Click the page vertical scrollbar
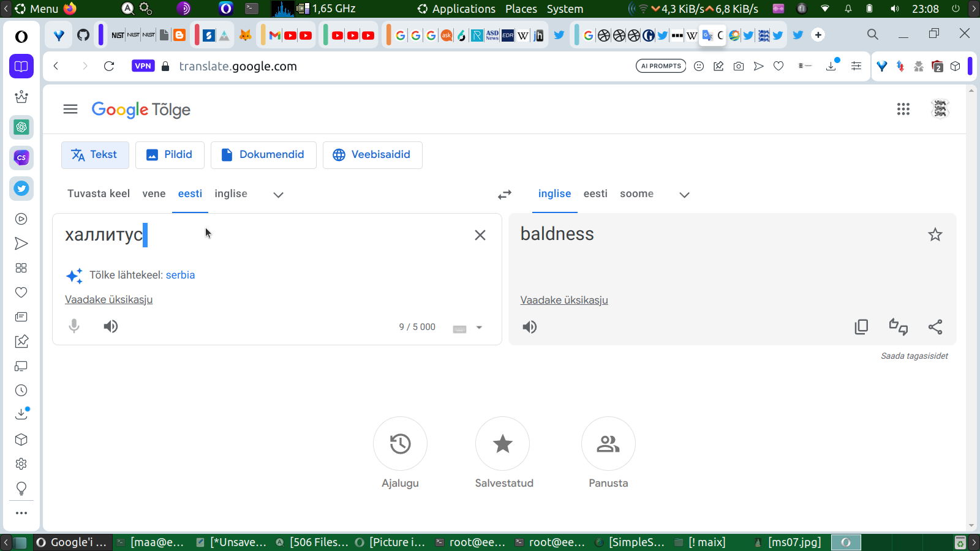Viewport: 980px width, 551px height. pos(971,309)
